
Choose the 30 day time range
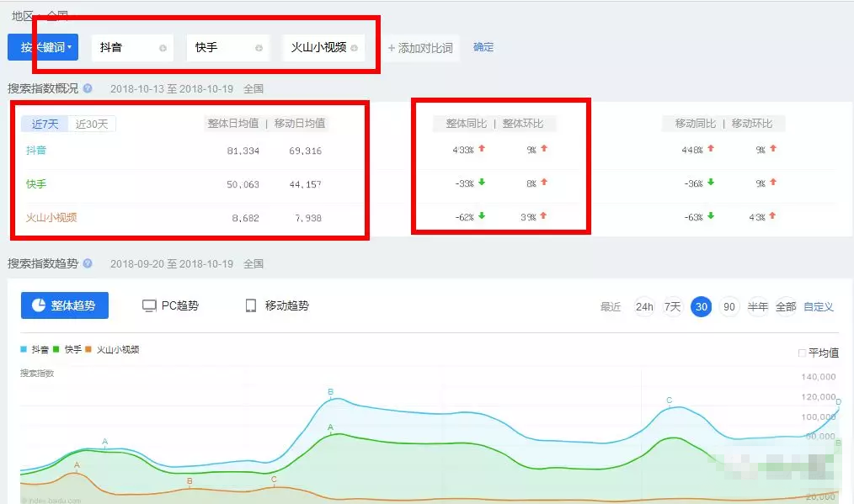click(701, 307)
